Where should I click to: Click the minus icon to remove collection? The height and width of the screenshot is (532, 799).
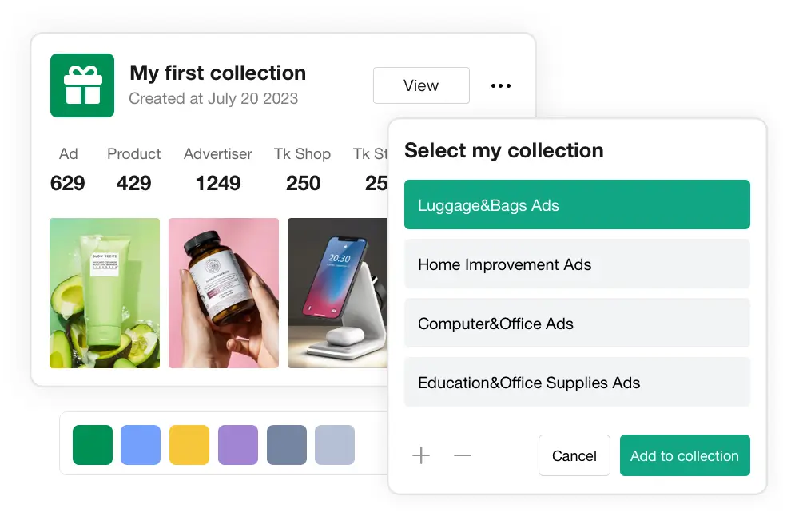click(x=463, y=455)
